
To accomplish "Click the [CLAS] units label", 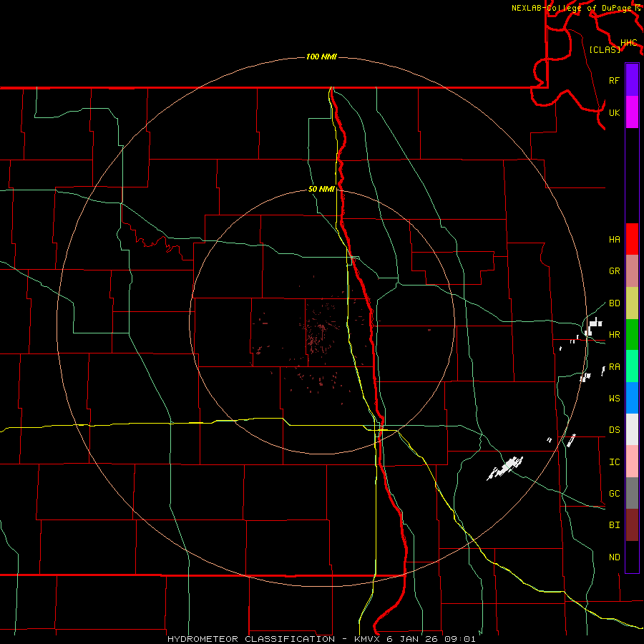I will (605, 49).
